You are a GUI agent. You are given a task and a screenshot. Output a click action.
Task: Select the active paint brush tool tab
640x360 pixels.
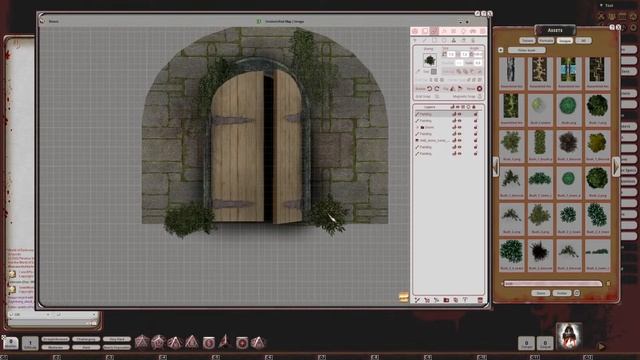click(434, 31)
